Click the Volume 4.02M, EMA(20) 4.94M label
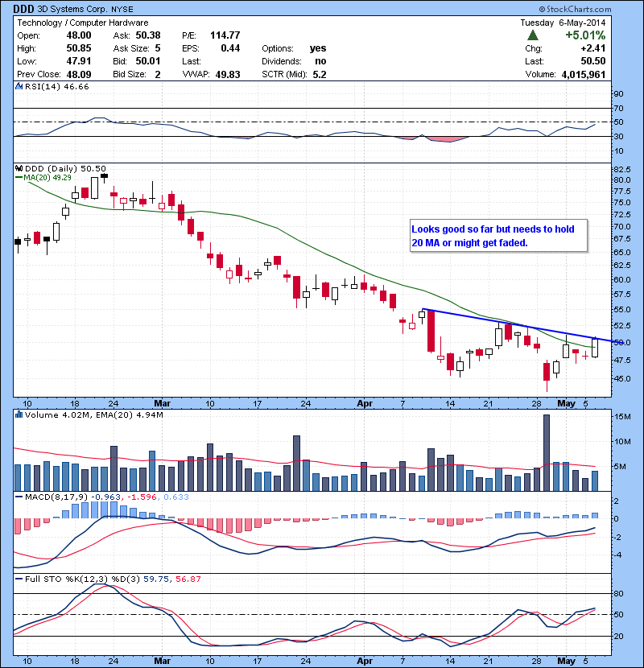644x668 pixels. [93, 414]
